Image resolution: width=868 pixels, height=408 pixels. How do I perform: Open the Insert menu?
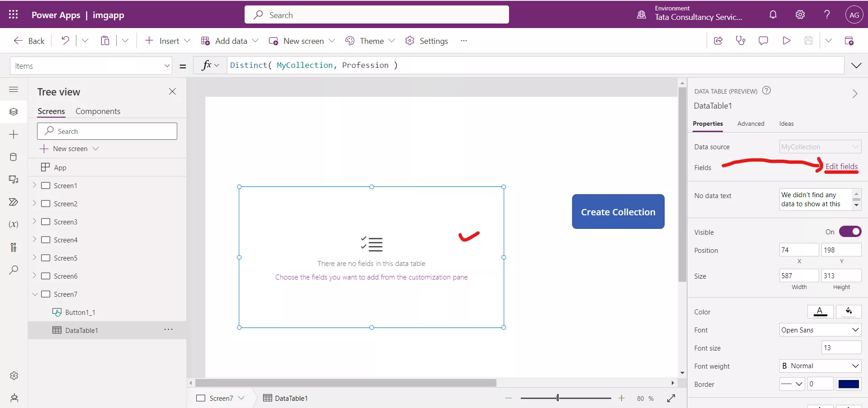point(167,41)
